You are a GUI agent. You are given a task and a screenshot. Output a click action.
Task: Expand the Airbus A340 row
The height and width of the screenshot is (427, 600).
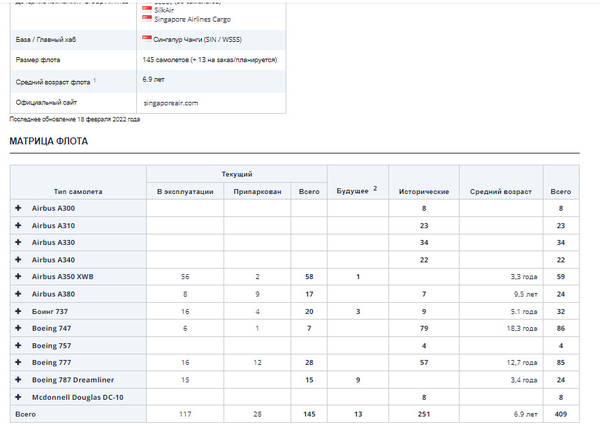click(x=18, y=259)
